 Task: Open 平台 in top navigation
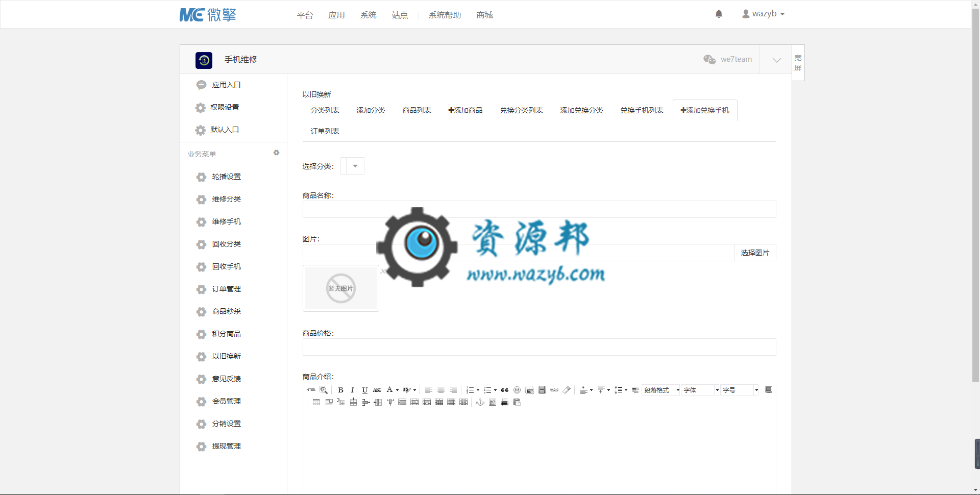[x=305, y=15]
